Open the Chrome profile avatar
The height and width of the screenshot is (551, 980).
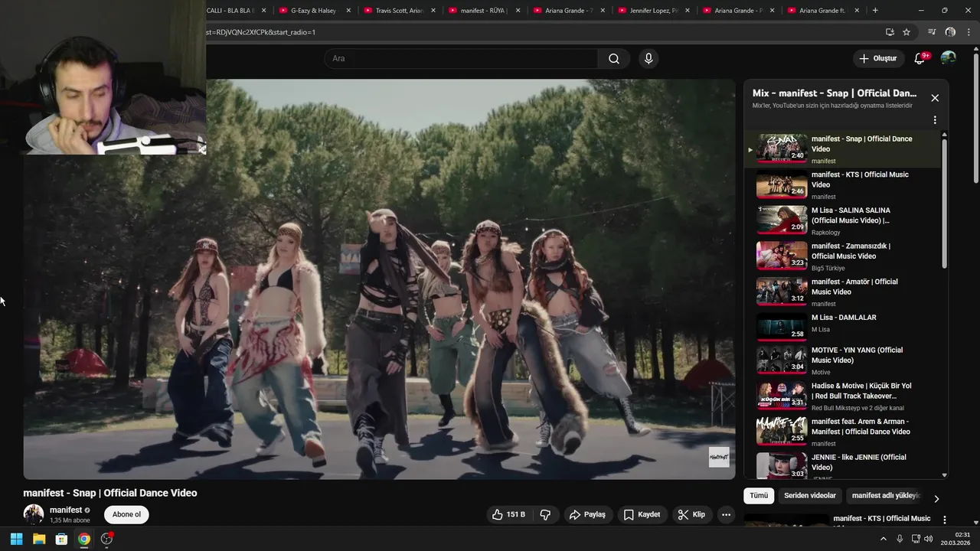tap(950, 32)
